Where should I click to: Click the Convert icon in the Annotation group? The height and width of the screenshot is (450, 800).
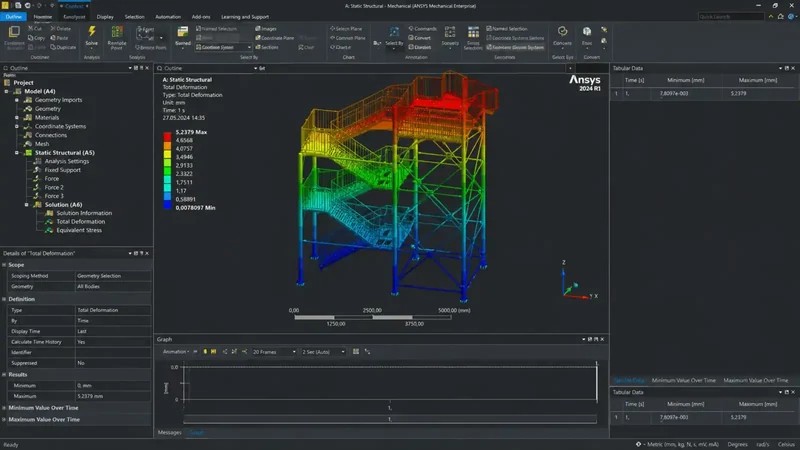coord(411,38)
